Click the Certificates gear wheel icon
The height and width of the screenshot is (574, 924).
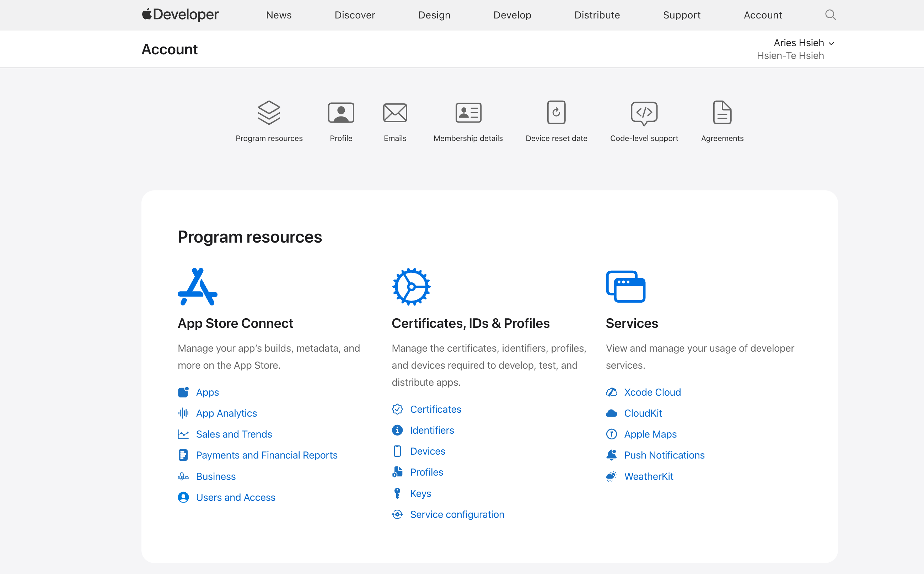[411, 287]
